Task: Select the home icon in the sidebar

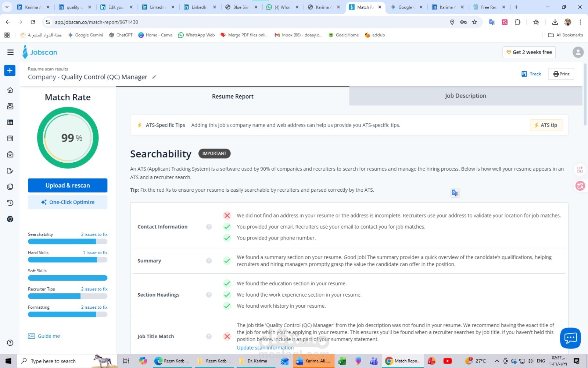Action: [10, 90]
